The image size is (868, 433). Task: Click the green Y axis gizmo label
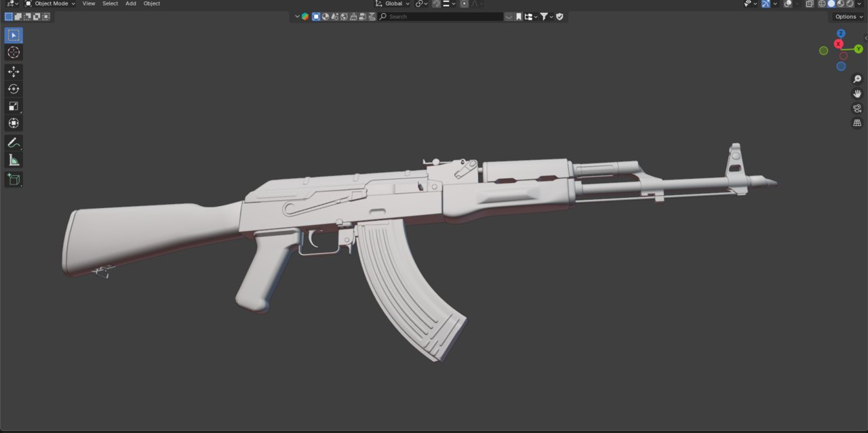(x=859, y=49)
